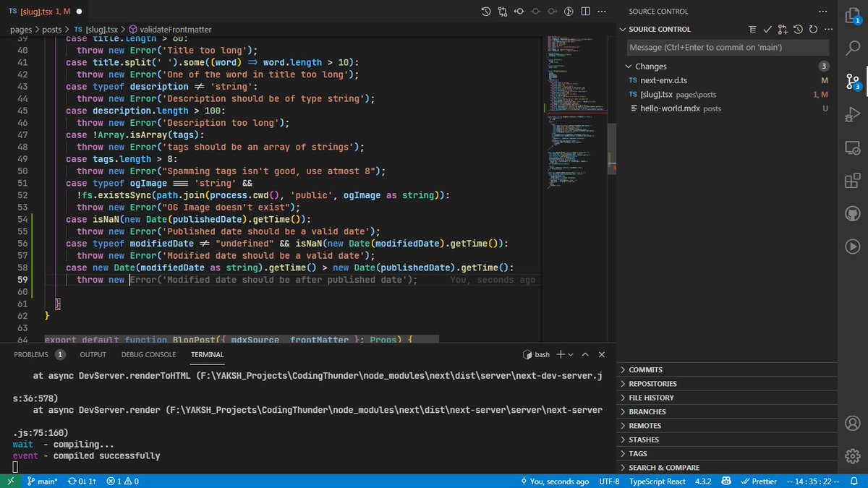The height and width of the screenshot is (488, 868).
Task: Collapse the Changes group
Action: [629, 67]
